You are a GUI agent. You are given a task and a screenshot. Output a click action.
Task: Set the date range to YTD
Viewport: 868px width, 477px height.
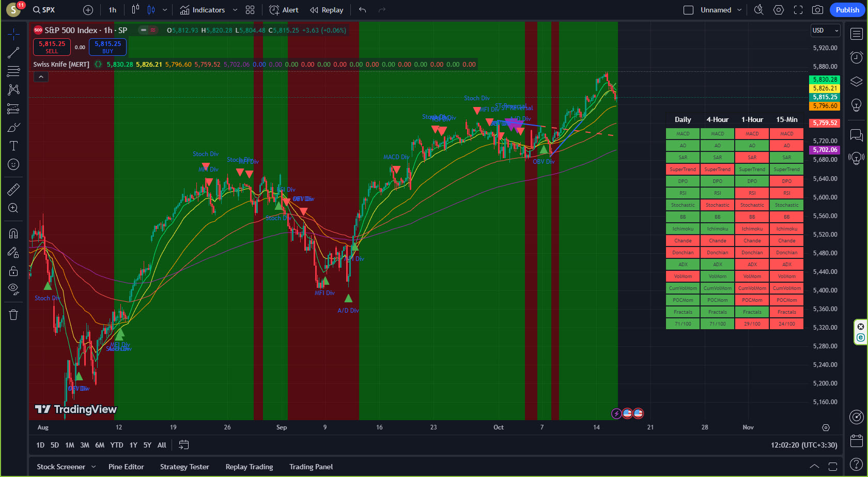pyautogui.click(x=117, y=445)
